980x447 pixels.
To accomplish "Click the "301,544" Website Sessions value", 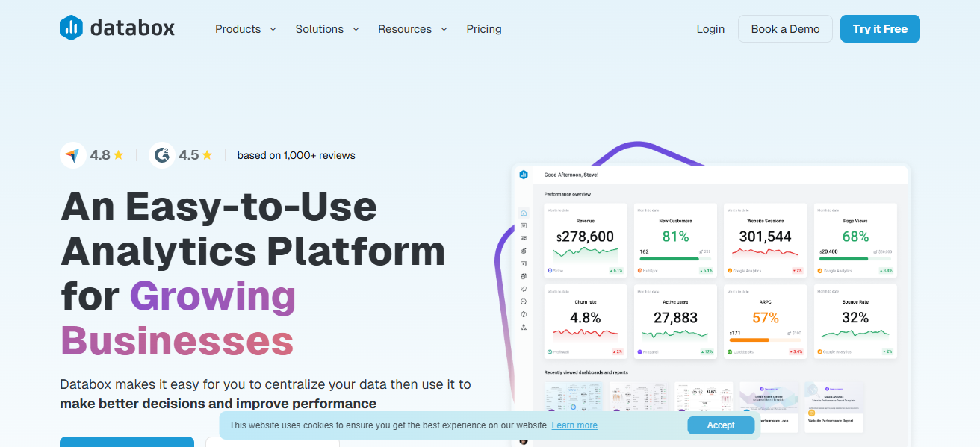I will (x=765, y=237).
